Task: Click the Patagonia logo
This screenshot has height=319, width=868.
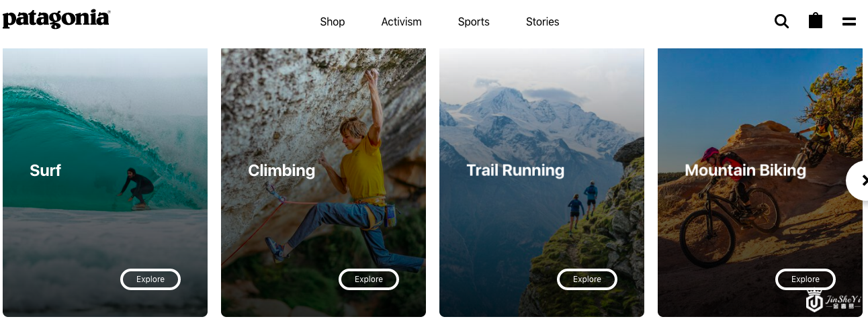Action: (x=56, y=19)
